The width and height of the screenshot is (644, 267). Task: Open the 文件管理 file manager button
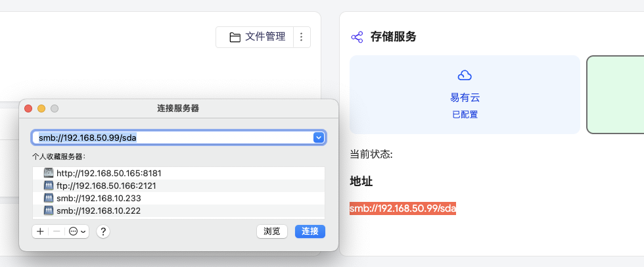pos(255,37)
